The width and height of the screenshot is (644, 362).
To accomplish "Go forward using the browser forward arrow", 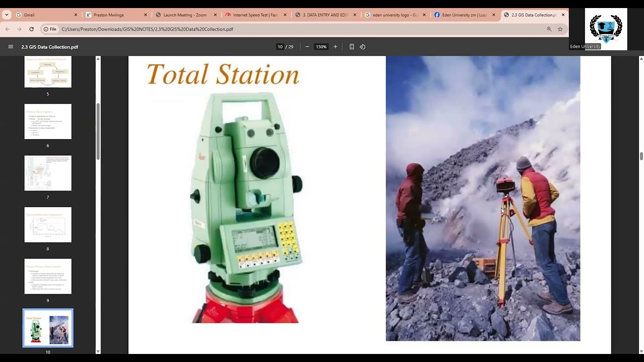I will tap(20, 29).
